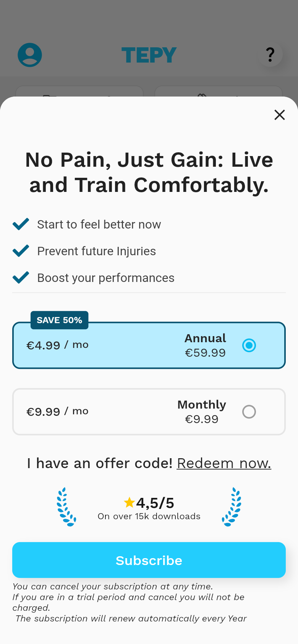
Task: Tap the gold star rating icon
Action: tap(130, 502)
